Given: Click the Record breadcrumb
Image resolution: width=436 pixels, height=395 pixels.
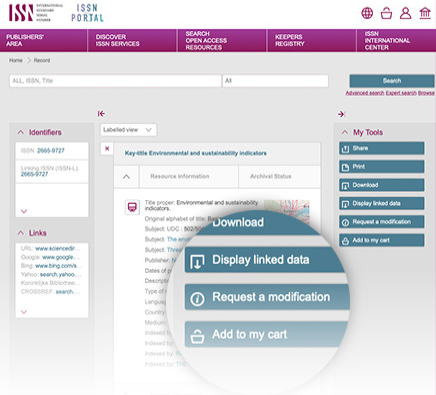Looking at the screenshot, I should 42,60.
